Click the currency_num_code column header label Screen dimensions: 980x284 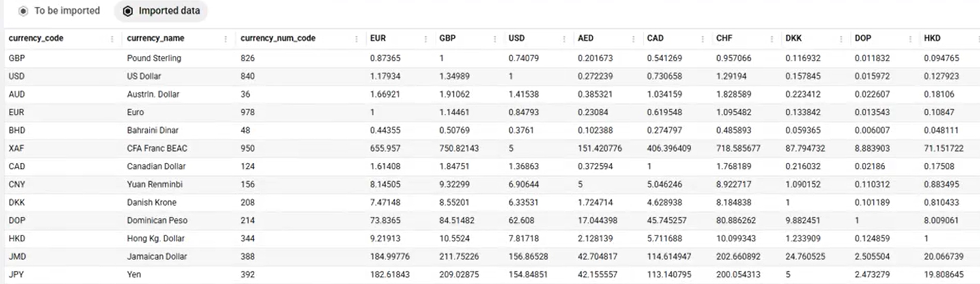pyautogui.click(x=278, y=38)
